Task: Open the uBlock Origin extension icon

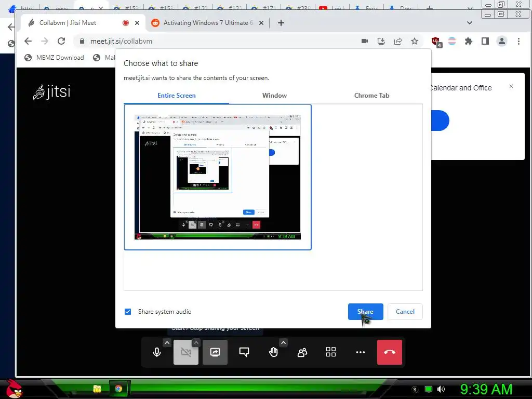Action: tap(436, 42)
